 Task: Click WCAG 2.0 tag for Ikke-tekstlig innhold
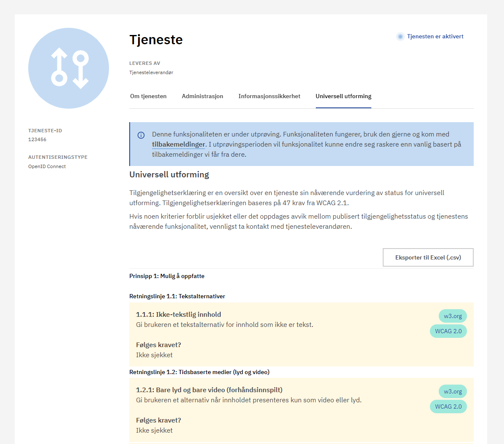pos(448,331)
